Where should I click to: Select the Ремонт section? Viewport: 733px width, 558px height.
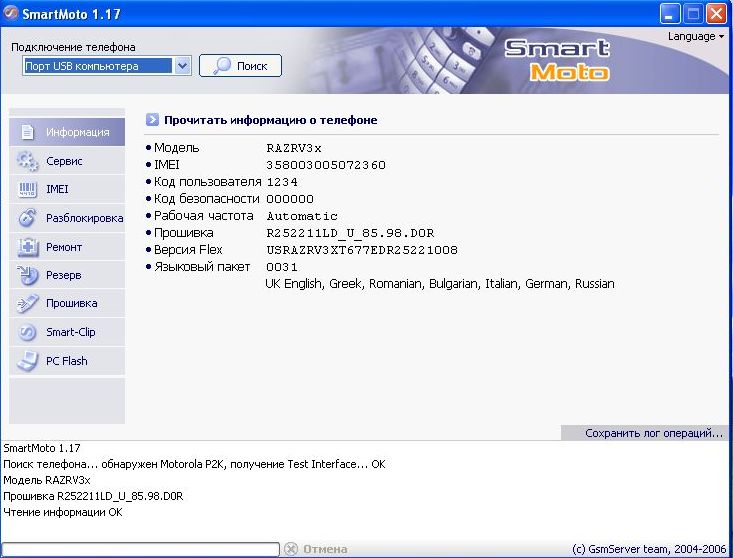pyautogui.click(x=64, y=247)
